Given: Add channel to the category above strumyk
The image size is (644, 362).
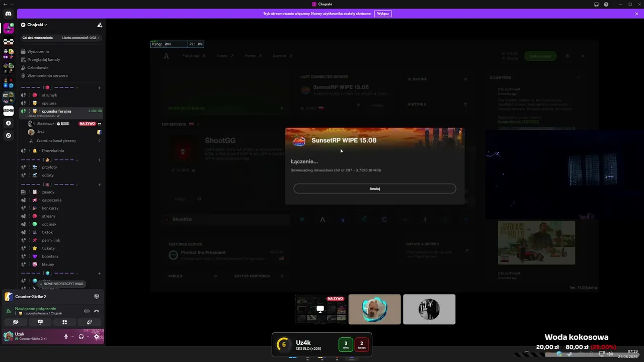Looking at the screenshot, I should pos(99,88).
